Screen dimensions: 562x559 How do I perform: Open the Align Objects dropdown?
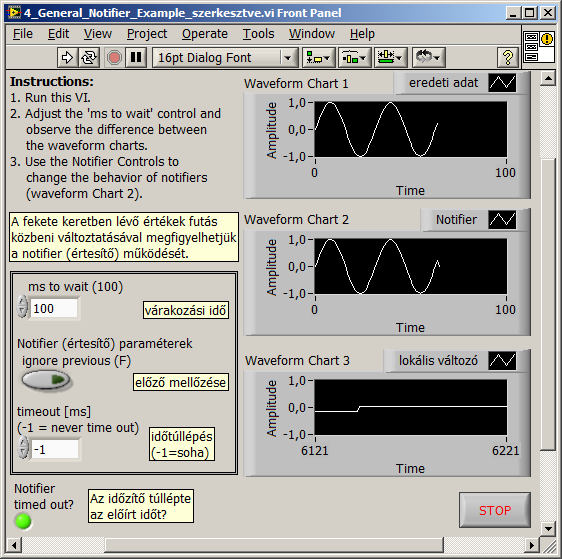point(318,57)
